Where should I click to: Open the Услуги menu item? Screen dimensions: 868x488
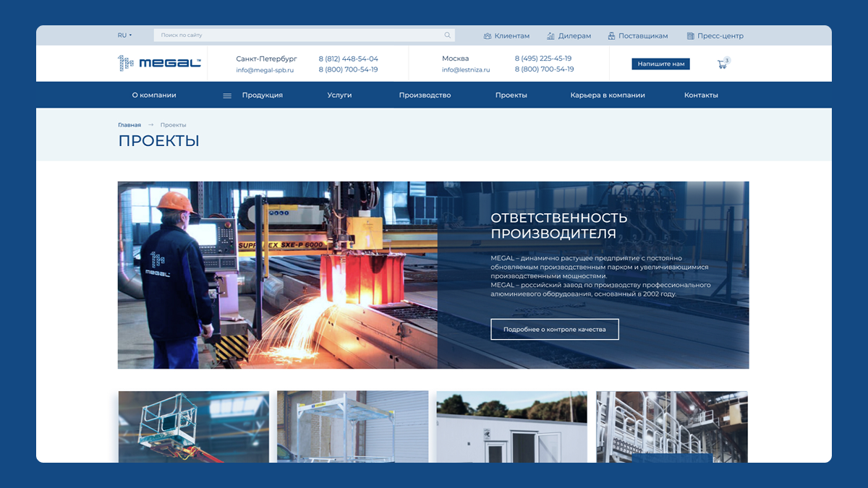coord(339,95)
